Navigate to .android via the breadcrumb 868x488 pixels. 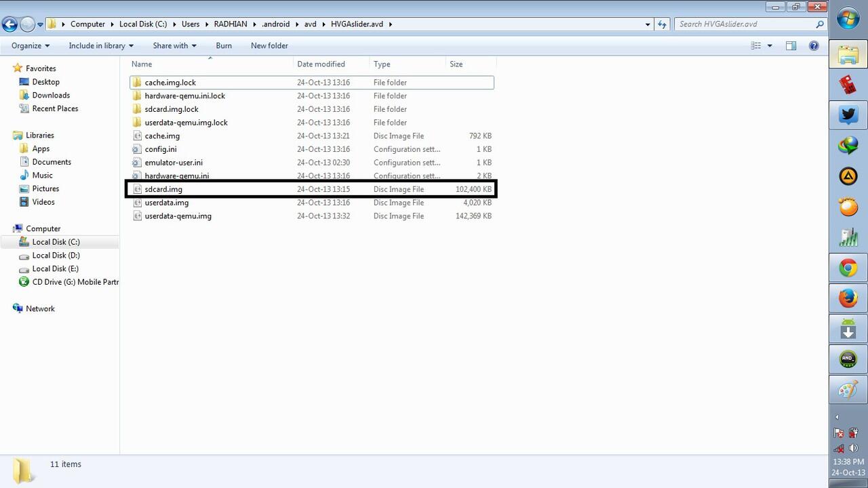click(275, 24)
